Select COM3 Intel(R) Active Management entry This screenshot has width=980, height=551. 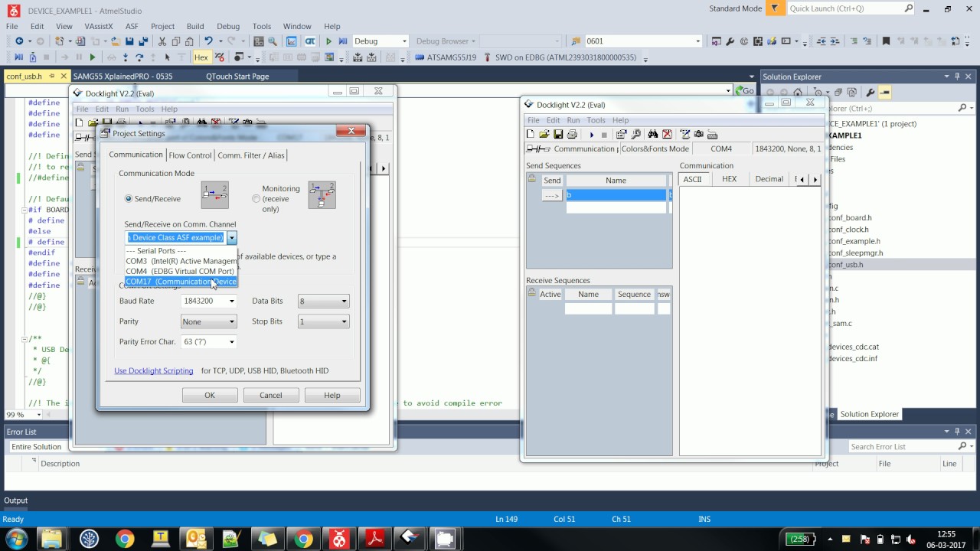[181, 261]
